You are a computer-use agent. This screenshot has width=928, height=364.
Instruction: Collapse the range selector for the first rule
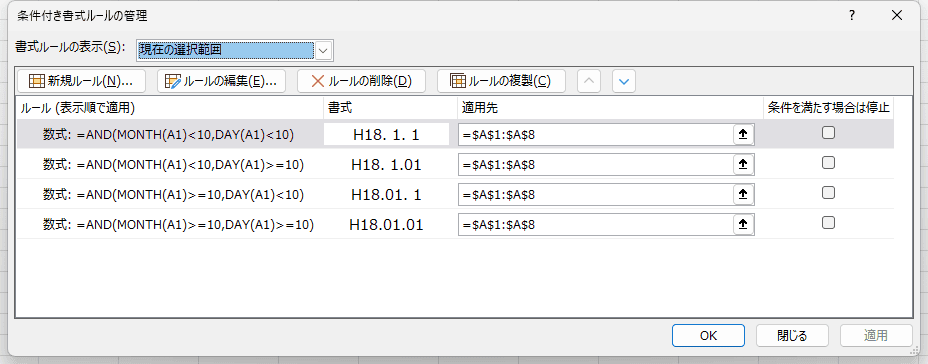point(744,134)
